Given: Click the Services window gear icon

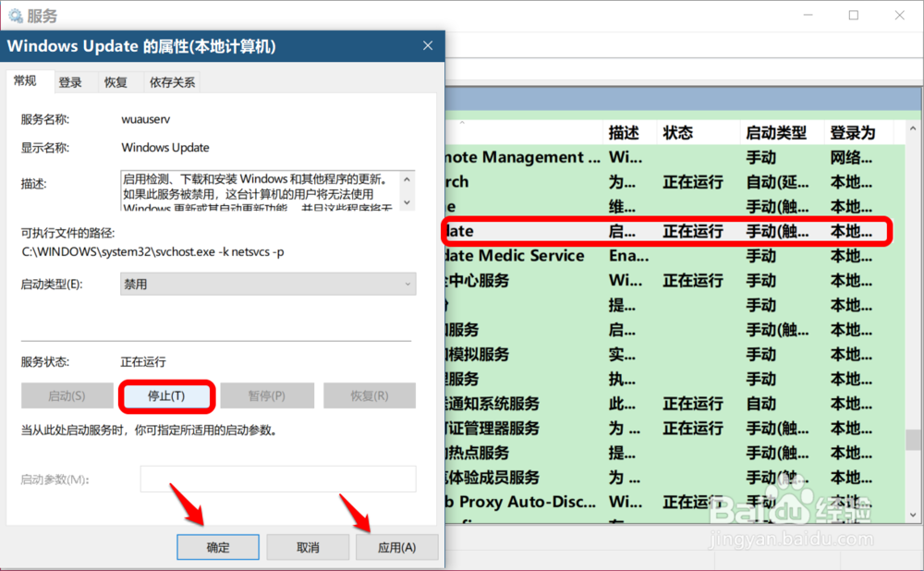Looking at the screenshot, I should pos(16,16).
